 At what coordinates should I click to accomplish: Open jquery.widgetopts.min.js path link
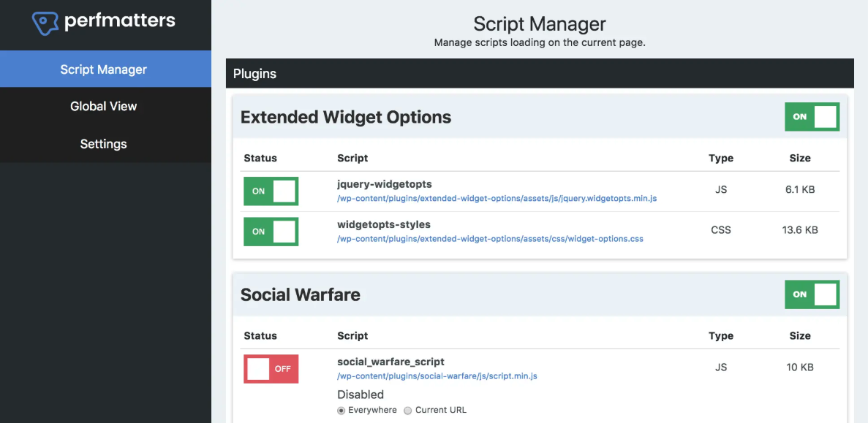pyautogui.click(x=497, y=198)
